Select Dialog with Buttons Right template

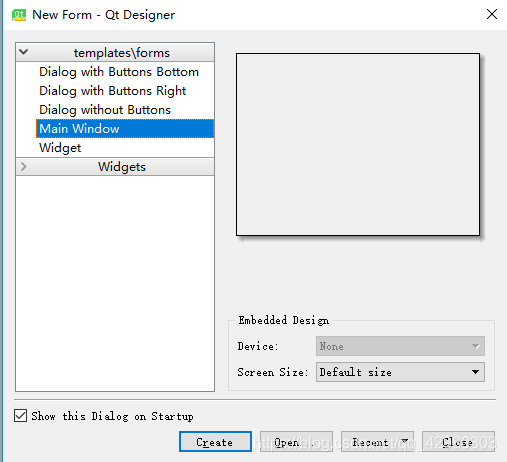(113, 91)
